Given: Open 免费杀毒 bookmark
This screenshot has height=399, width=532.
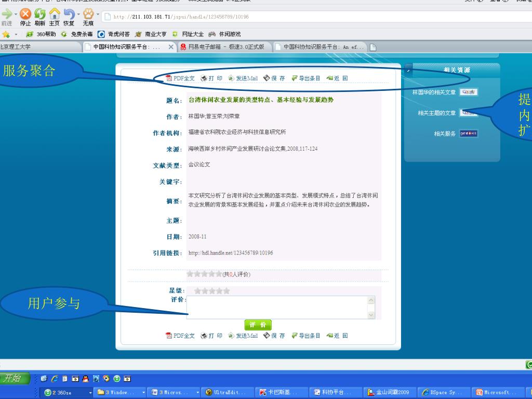Looking at the screenshot, I should point(77,34).
